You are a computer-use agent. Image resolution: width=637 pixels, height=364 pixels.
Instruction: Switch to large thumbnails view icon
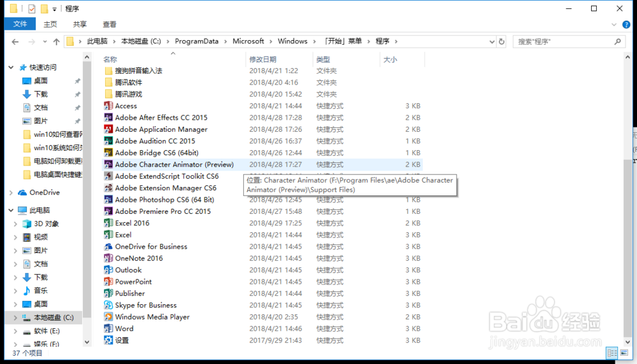[624, 353]
